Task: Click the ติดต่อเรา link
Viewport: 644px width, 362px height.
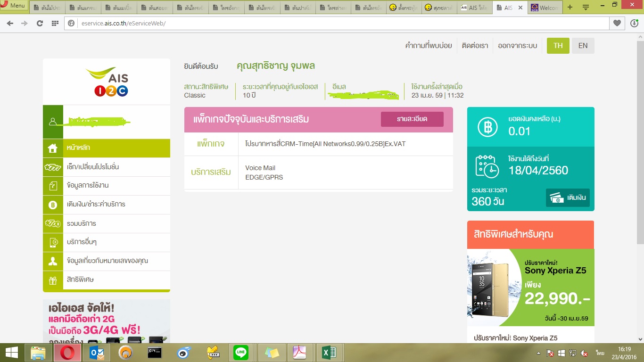Action: [475, 46]
